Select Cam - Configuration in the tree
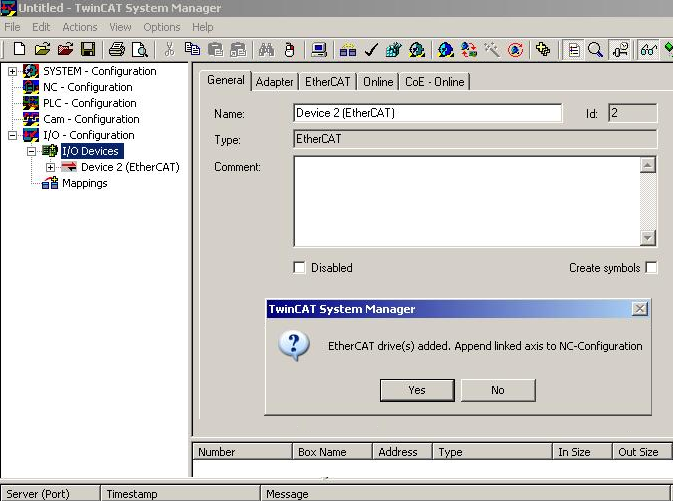673x501 pixels. point(91,119)
